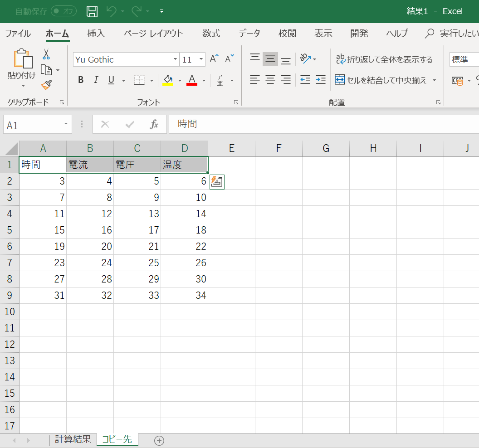Select the column E header
The image size is (479, 448).
[x=231, y=148]
